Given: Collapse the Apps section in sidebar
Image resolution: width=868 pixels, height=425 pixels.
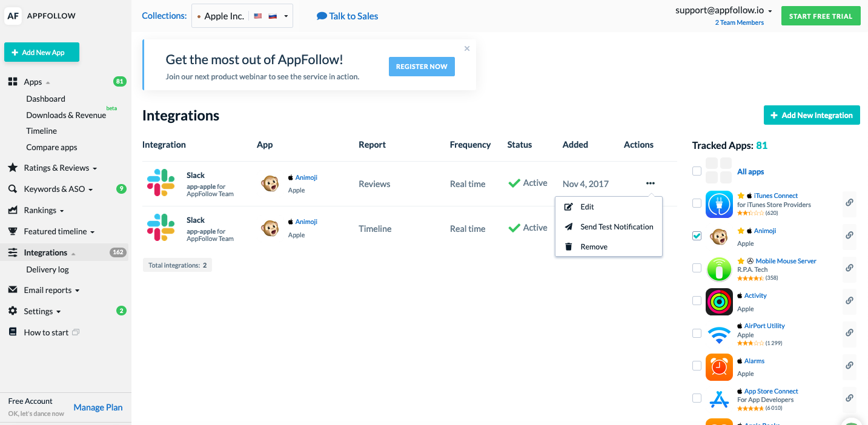Looking at the screenshot, I should point(48,82).
